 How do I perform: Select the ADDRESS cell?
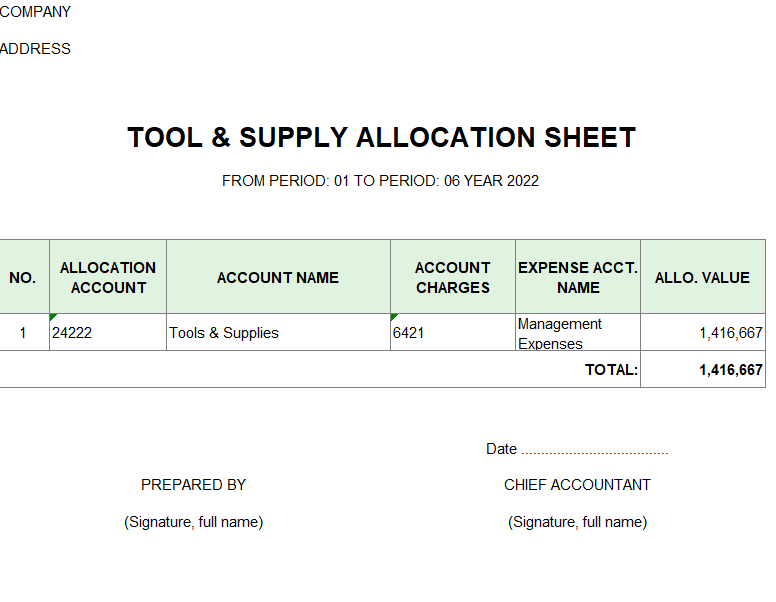[x=36, y=49]
